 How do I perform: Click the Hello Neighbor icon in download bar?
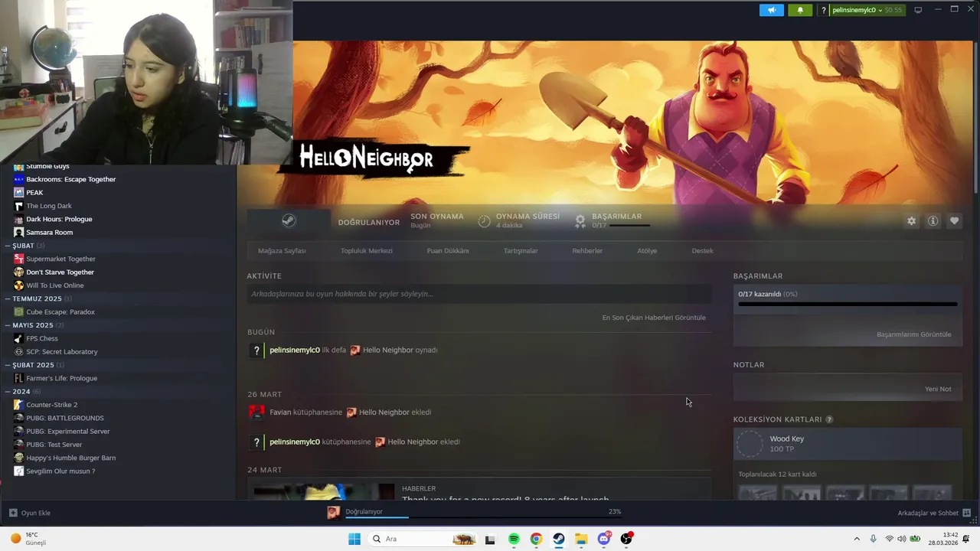point(334,513)
